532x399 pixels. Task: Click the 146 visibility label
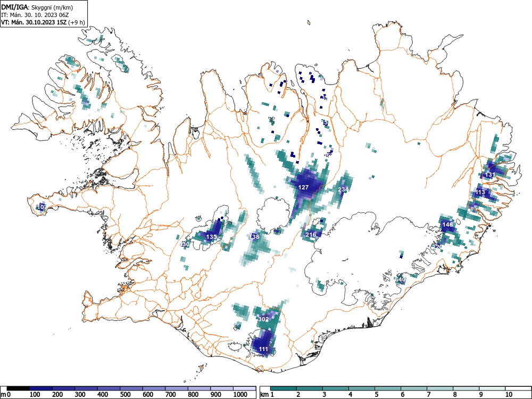point(447,225)
